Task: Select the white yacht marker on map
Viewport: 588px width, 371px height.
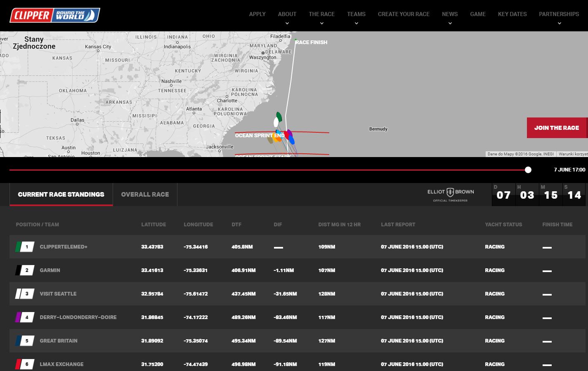Action: [276, 122]
